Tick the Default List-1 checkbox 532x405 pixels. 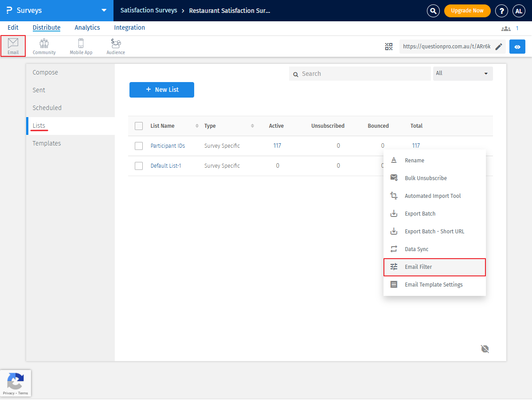(x=139, y=166)
